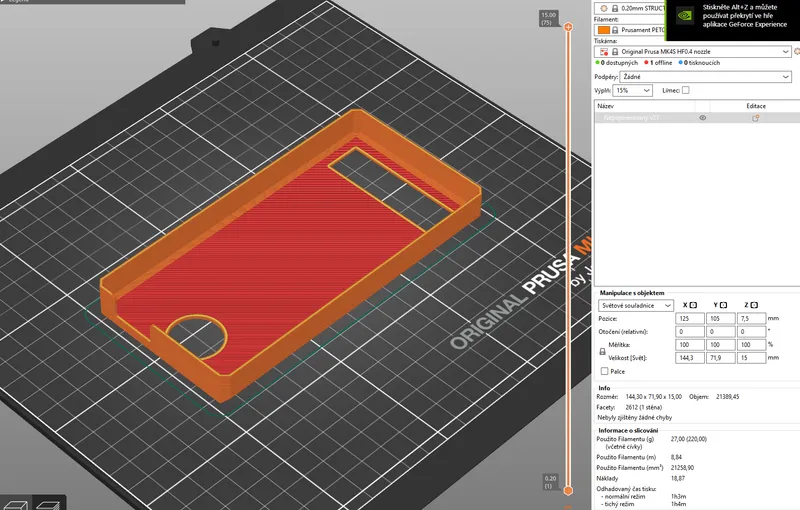Click the NVIDIA GeForce Experience logo

coord(684,15)
